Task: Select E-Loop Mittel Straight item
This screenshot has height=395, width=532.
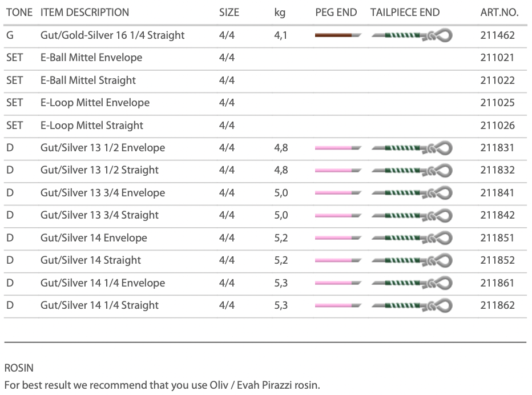Action: (91, 126)
